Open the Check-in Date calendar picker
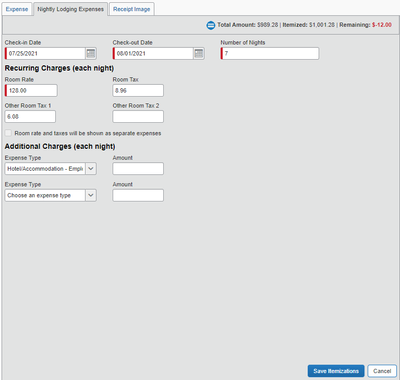This screenshot has height=380, width=400. [91, 53]
